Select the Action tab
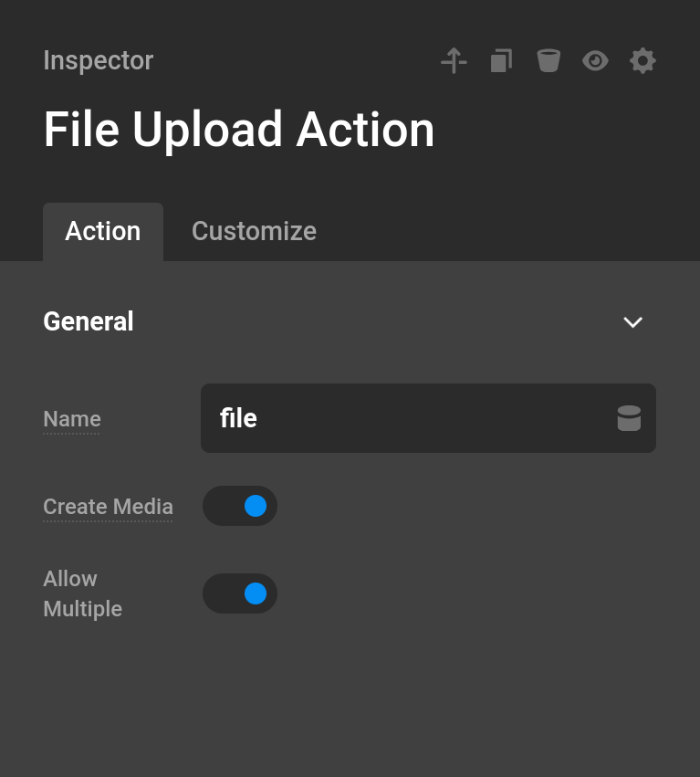700x777 pixels. coord(102,231)
